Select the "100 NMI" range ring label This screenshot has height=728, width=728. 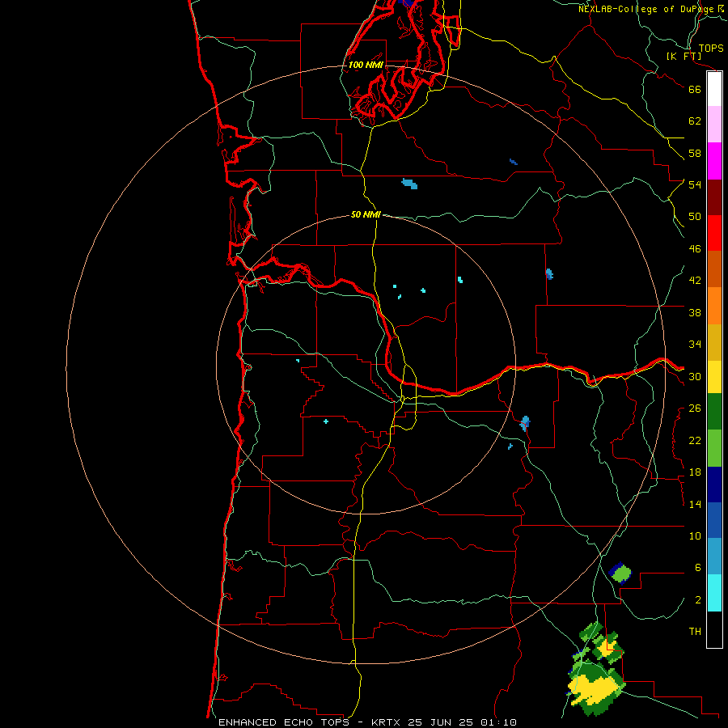[x=366, y=65]
